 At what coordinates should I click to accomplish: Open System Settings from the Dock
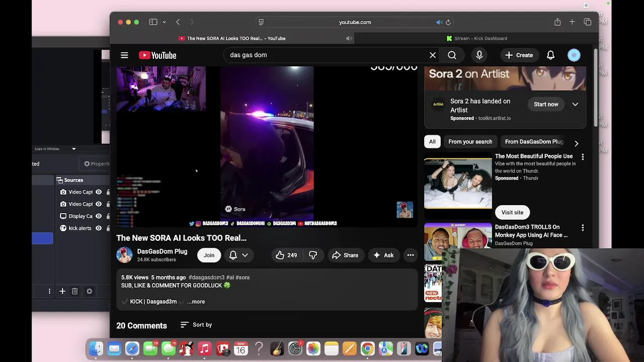(295, 348)
